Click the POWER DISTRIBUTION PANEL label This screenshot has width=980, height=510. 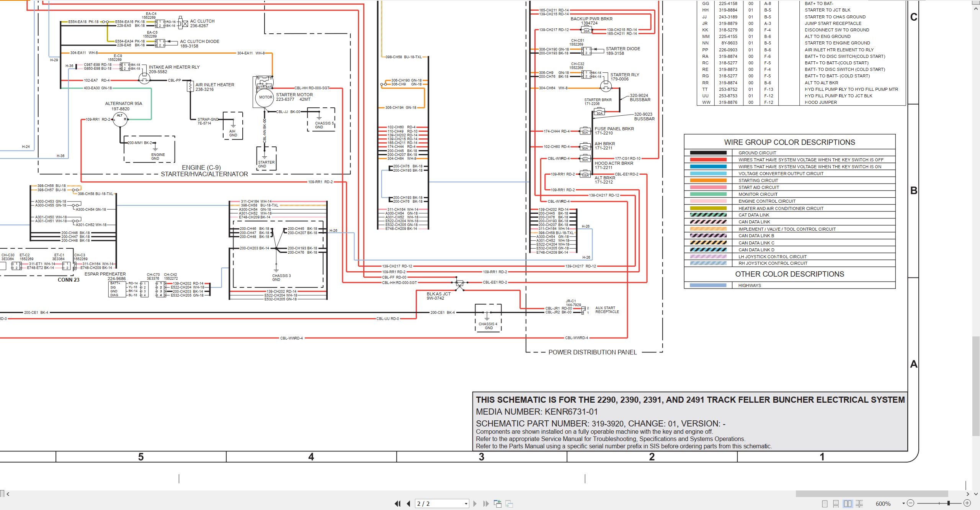(x=592, y=352)
